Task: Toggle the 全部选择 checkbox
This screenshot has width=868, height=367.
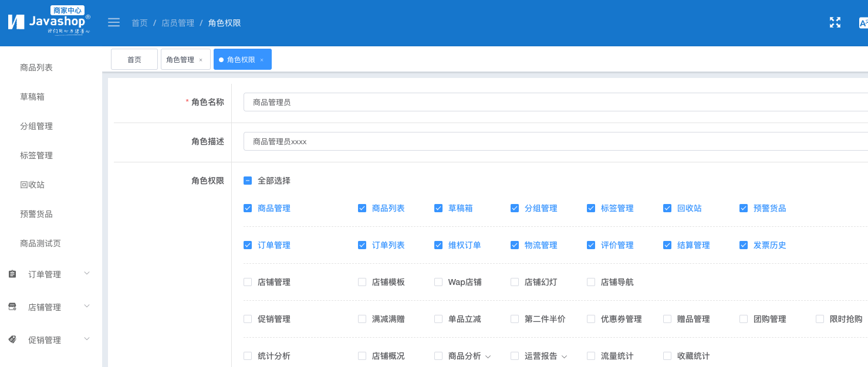Action: click(x=248, y=181)
